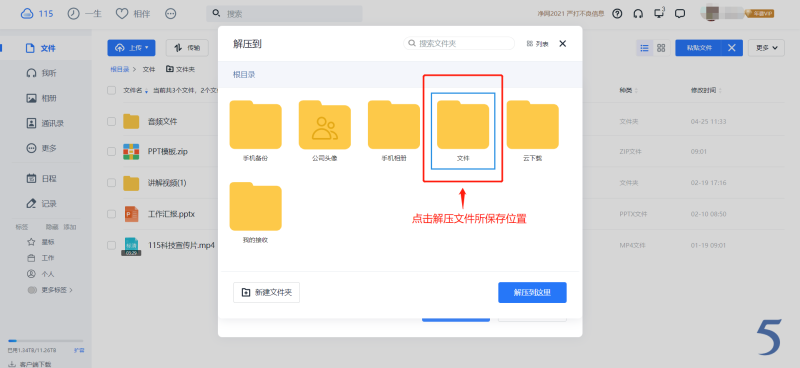
Task: Select the 公司头像 shared folder
Action: pos(324,131)
